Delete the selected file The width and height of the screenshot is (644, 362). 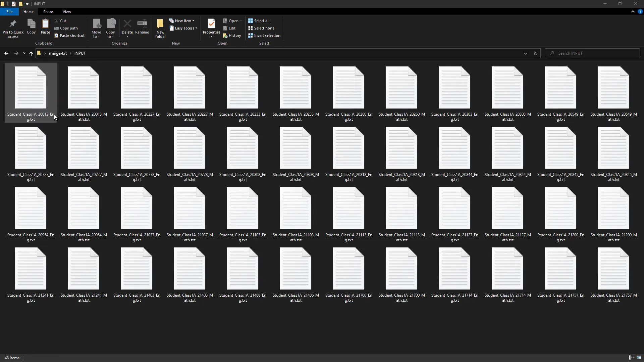127,27
